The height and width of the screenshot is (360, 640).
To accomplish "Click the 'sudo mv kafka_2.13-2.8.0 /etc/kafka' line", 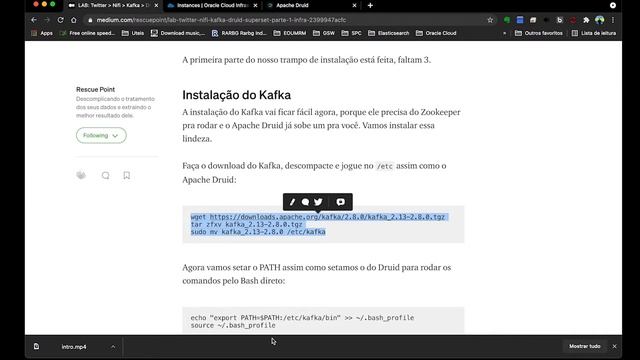I will tap(258, 232).
